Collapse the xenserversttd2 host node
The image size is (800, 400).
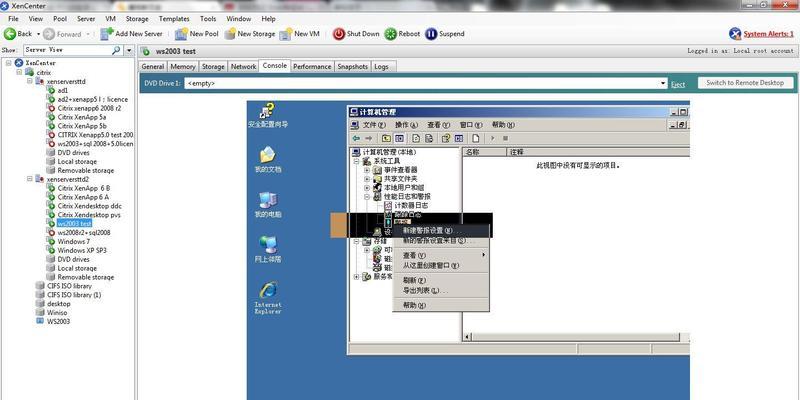pyautogui.click(x=30, y=179)
